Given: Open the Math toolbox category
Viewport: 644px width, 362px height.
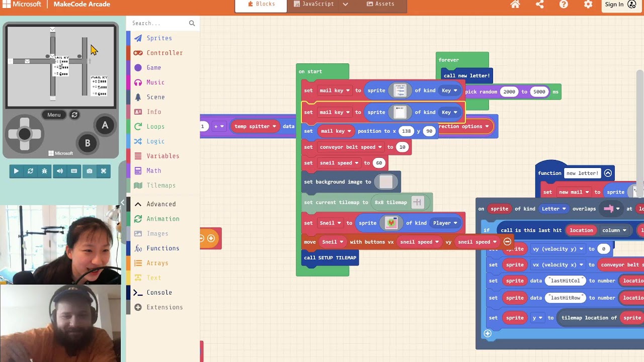Looking at the screenshot, I should coord(163,171).
